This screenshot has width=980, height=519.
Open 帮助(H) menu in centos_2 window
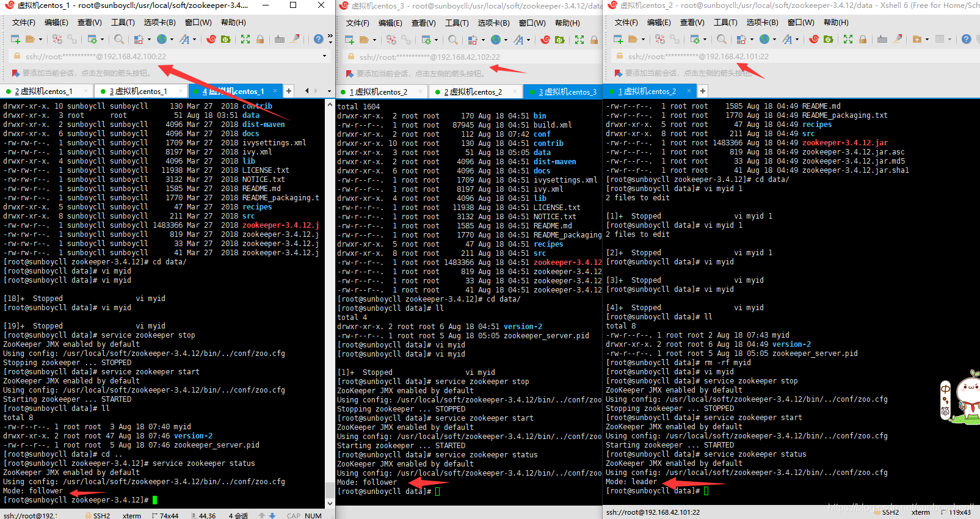click(x=836, y=23)
